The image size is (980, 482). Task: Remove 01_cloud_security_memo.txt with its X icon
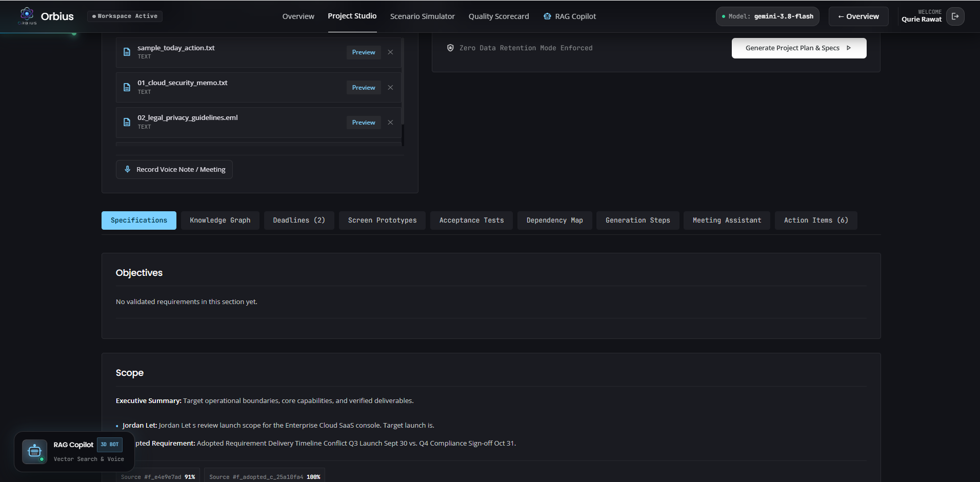coord(390,88)
